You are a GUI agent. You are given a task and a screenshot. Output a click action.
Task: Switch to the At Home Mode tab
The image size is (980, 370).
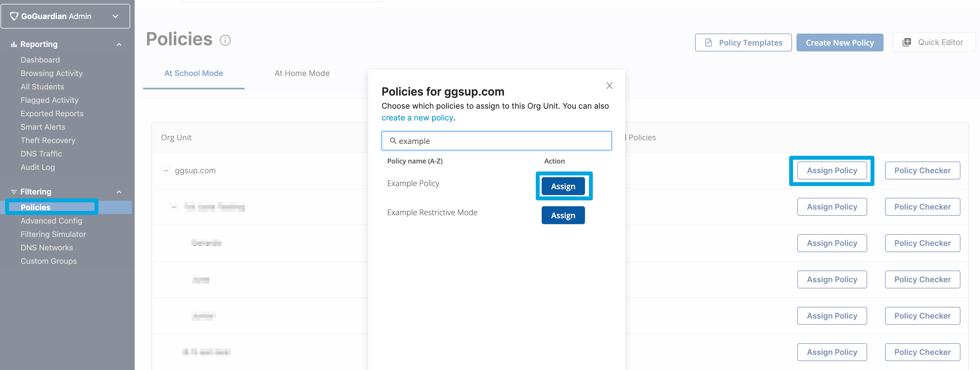[x=302, y=73]
